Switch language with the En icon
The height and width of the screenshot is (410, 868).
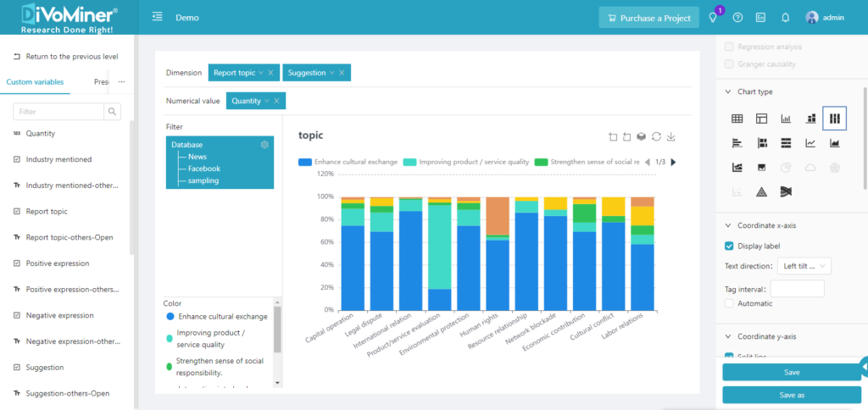[x=760, y=17]
